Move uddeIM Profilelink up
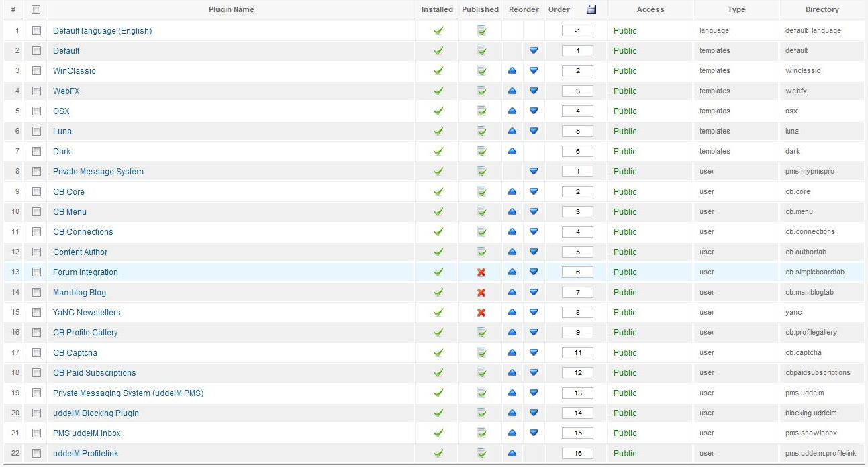 click(512, 453)
